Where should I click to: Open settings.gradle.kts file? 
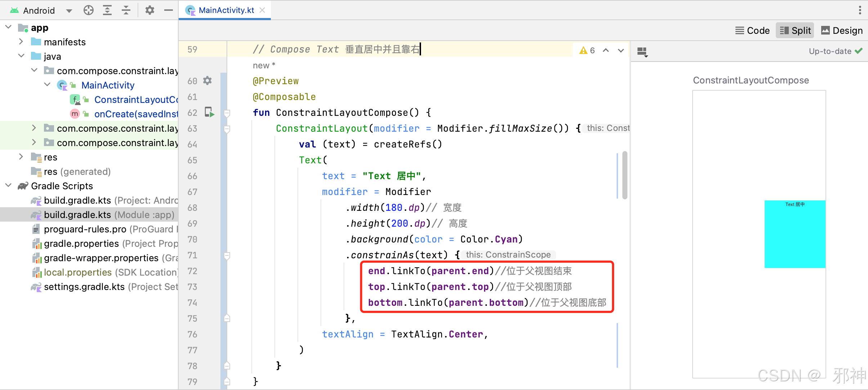coord(111,287)
